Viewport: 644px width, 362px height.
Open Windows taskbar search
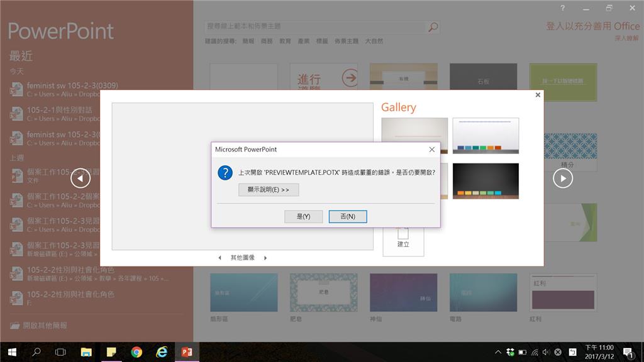36,352
